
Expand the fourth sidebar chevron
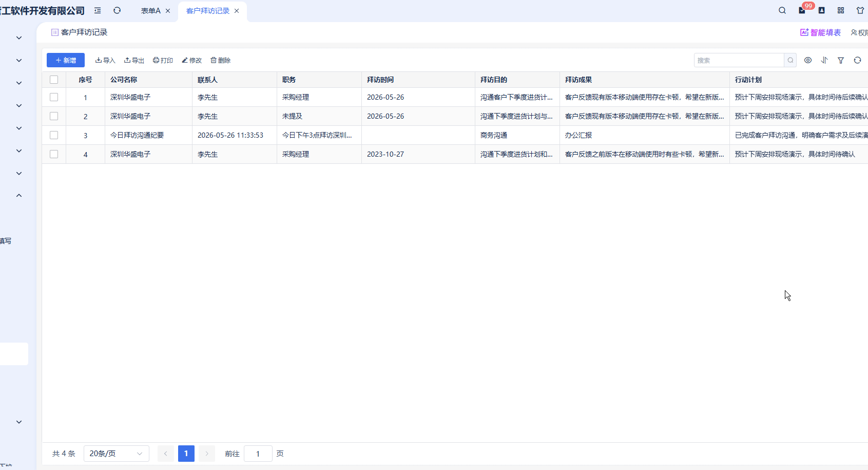[x=19, y=105]
